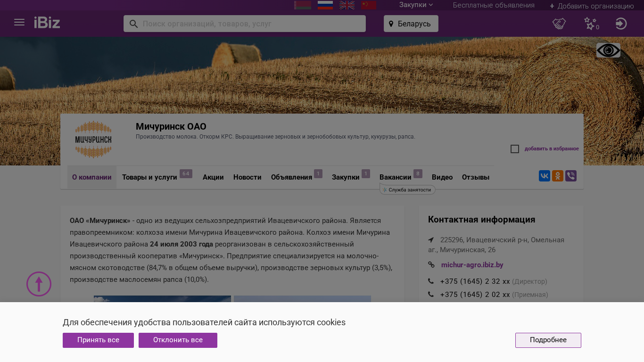Open the hamburger menu
644x362 pixels.
(x=19, y=23)
